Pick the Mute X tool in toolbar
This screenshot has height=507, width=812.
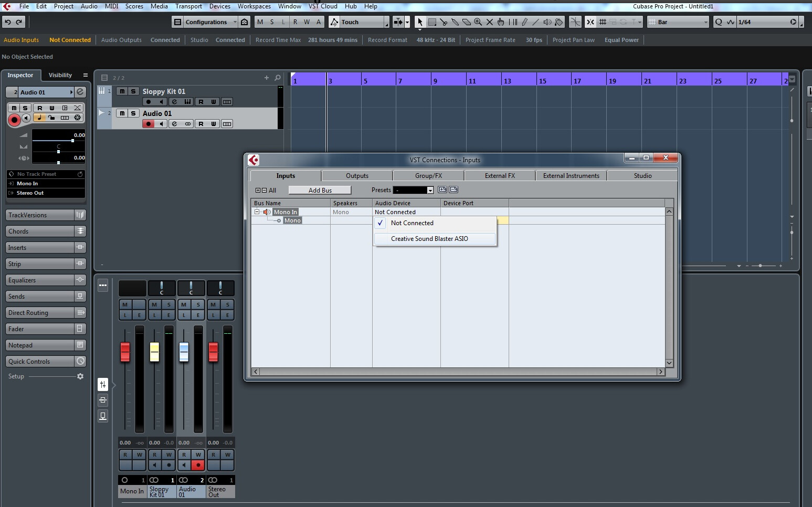click(x=489, y=22)
